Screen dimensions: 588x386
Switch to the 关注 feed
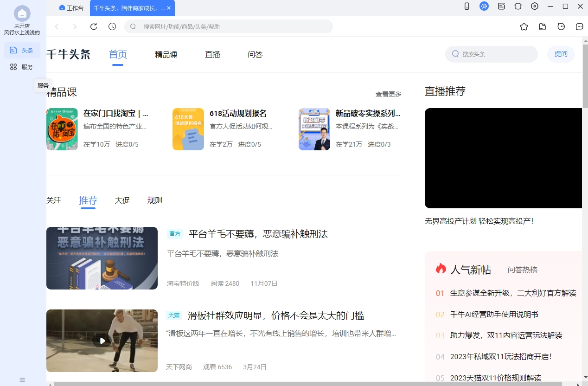[x=54, y=200]
